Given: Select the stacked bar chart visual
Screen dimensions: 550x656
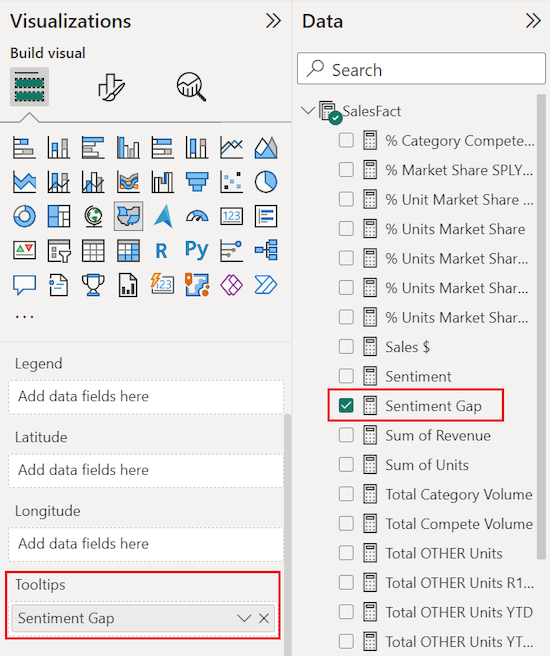Looking at the screenshot, I should (x=24, y=148).
